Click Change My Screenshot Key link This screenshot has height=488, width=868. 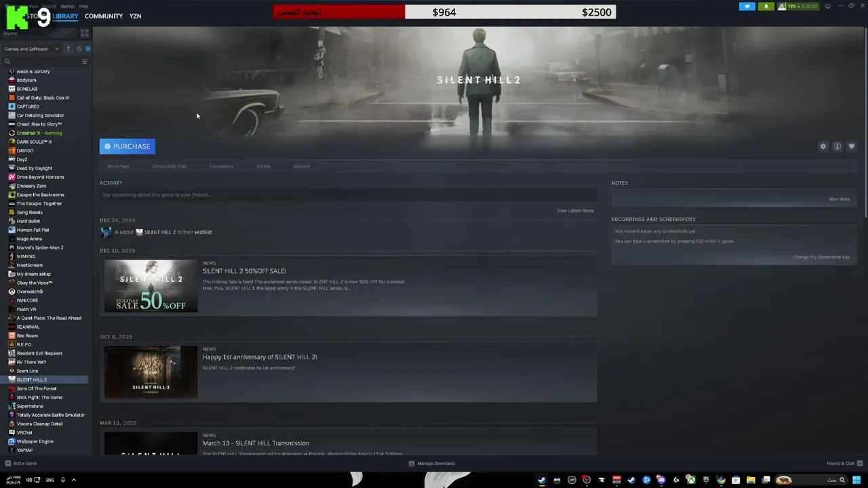coord(821,258)
